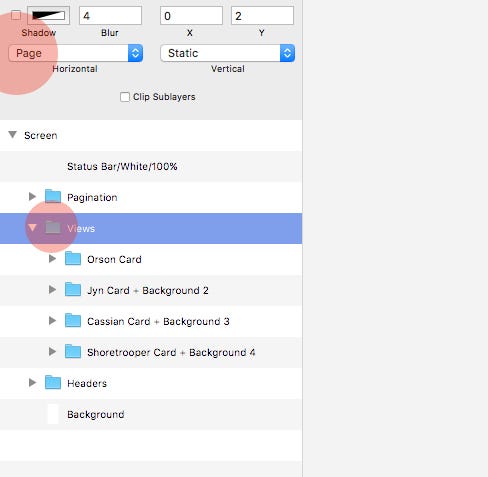This screenshot has height=477, width=488.
Task: Collapse the Screen disclosure triangle
Action: point(13,135)
